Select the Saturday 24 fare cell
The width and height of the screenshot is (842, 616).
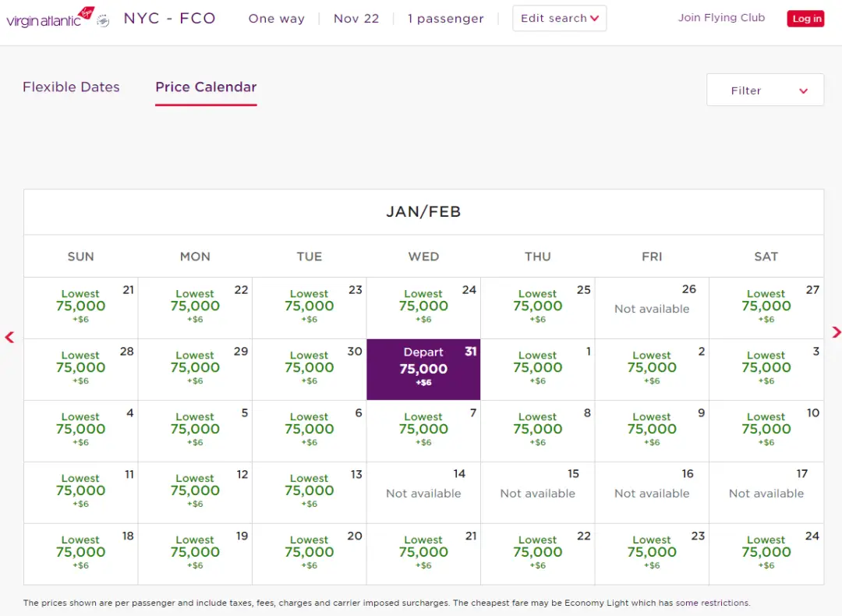766,554
